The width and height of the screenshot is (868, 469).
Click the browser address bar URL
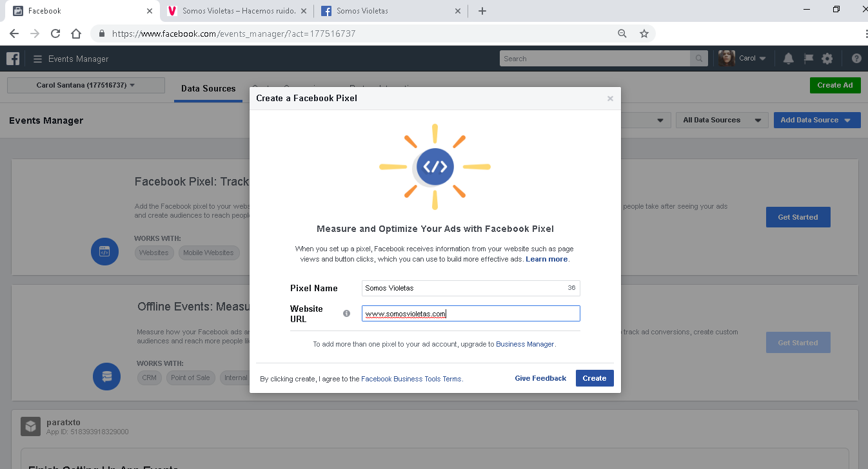(x=233, y=33)
